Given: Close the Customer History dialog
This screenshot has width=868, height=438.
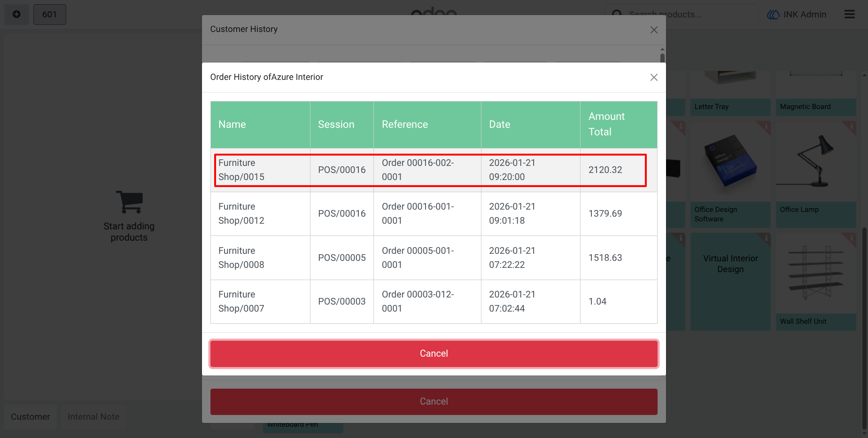Looking at the screenshot, I should (x=653, y=30).
